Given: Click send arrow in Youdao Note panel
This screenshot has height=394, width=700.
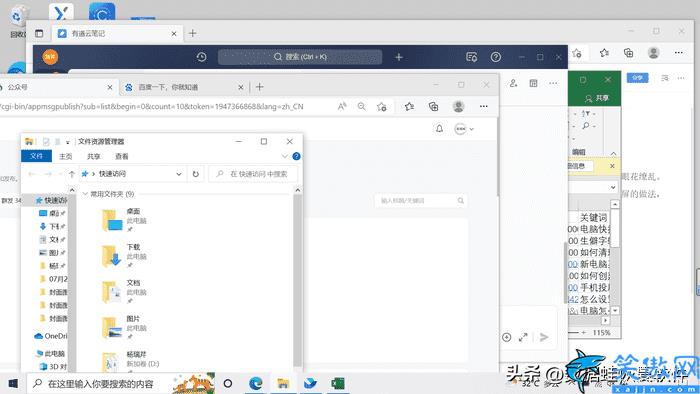Looking at the screenshot, I should click(x=544, y=337).
